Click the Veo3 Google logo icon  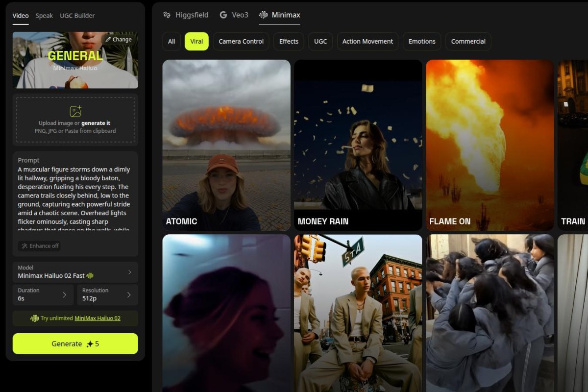(x=223, y=15)
